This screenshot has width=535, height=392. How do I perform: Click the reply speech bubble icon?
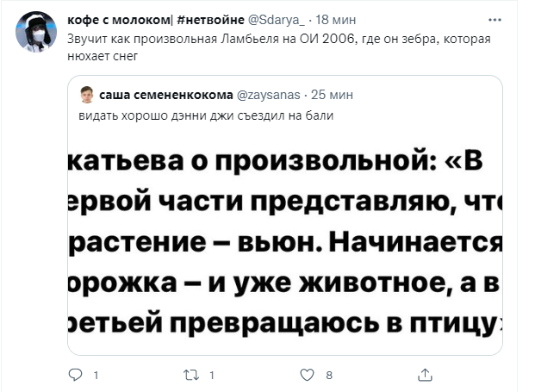point(75,375)
